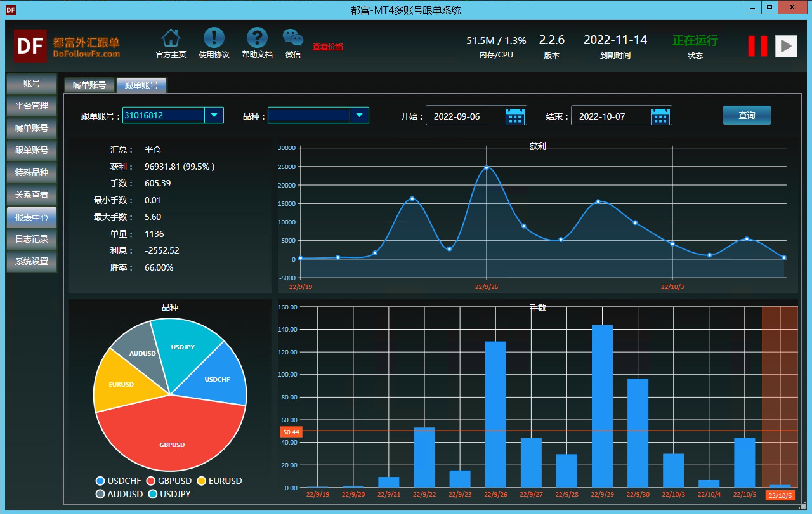
Task: Toggle AUDUSD legend marker
Action: (100, 494)
